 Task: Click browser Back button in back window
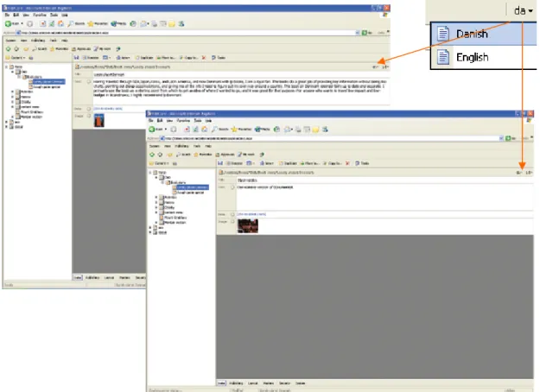tap(12, 24)
